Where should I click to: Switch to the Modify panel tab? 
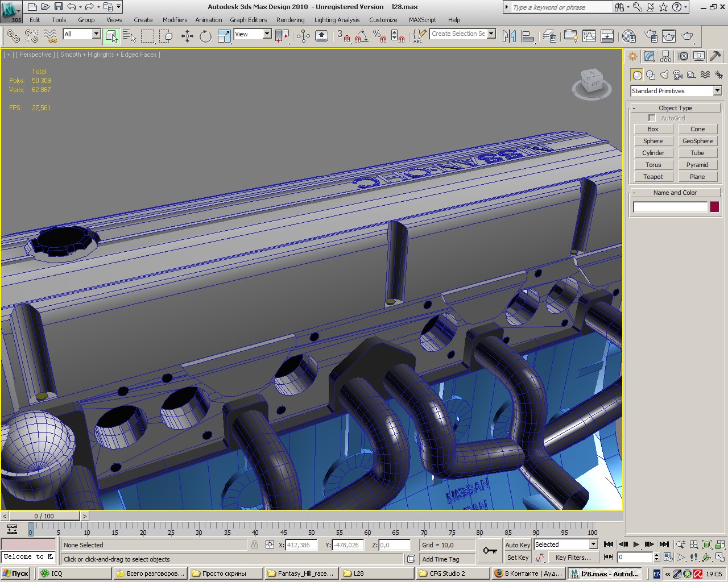pos(650,56)
